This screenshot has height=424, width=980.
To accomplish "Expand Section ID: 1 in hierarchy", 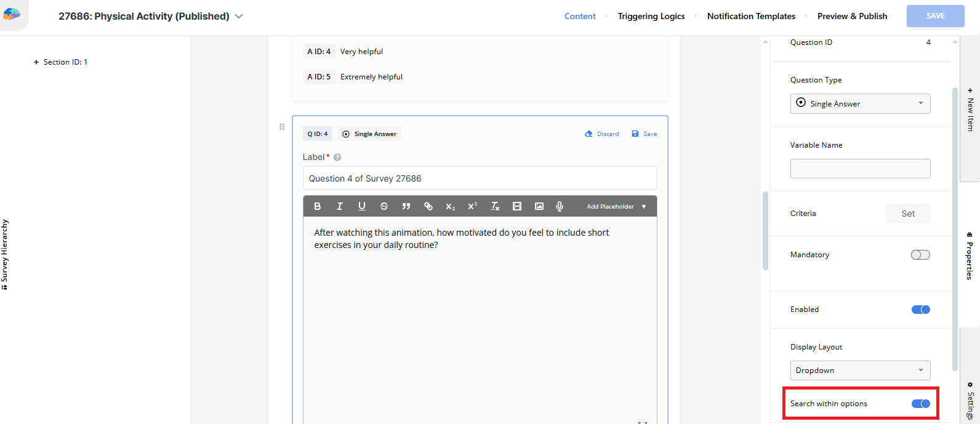I will 36,62.
